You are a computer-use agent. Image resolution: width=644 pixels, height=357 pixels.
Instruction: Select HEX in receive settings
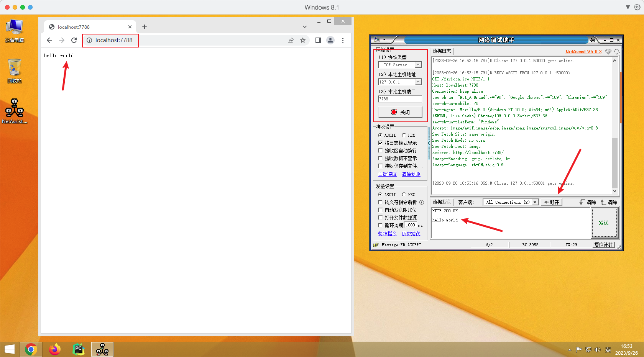(x=409, y=135)
